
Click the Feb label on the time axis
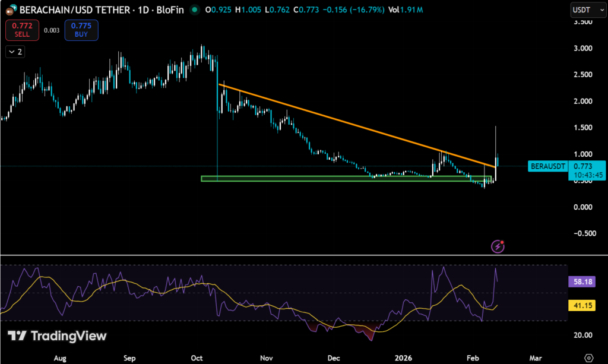coord(473,358)
